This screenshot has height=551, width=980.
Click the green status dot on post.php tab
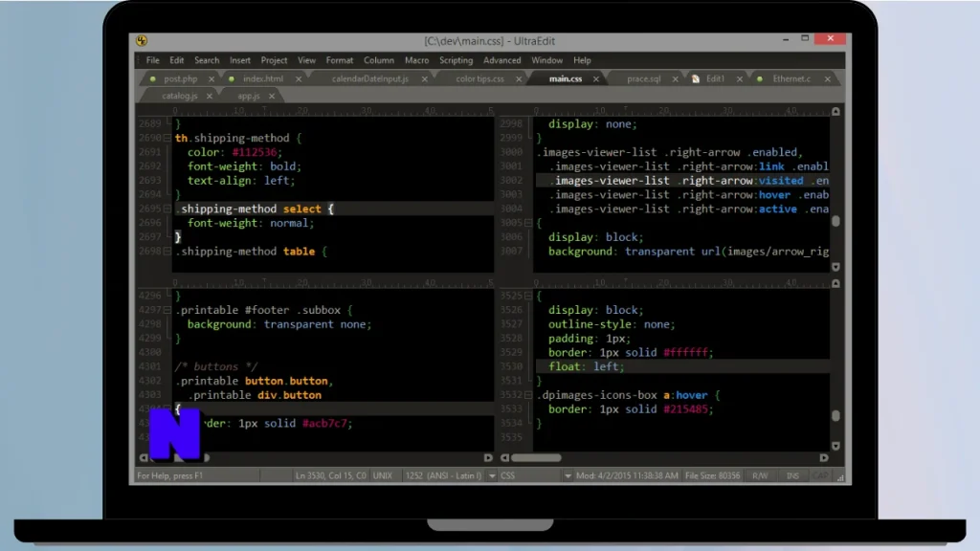[152, 79]
